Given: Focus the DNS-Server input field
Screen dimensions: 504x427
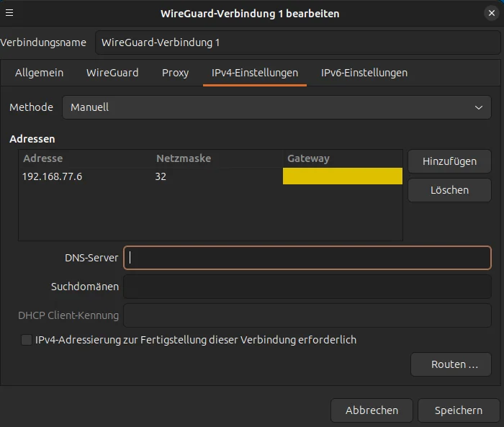Looking at the screenshot, I should [307, 258].
